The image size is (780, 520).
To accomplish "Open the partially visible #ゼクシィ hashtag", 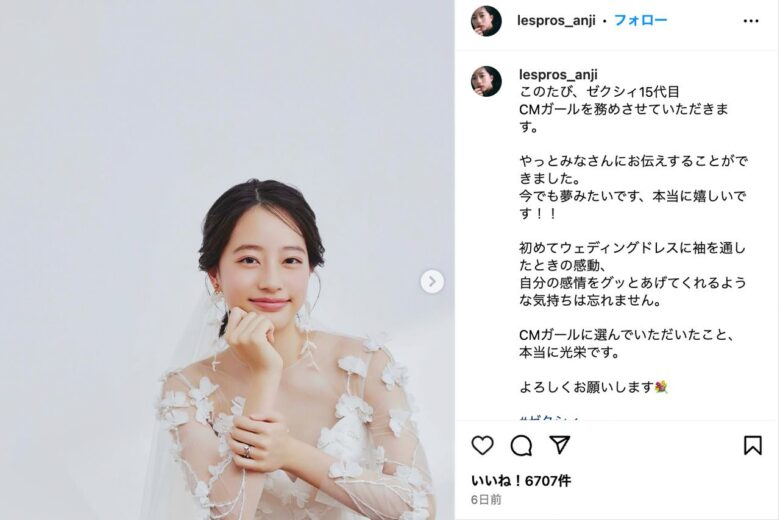I will (x=550, y=417).
